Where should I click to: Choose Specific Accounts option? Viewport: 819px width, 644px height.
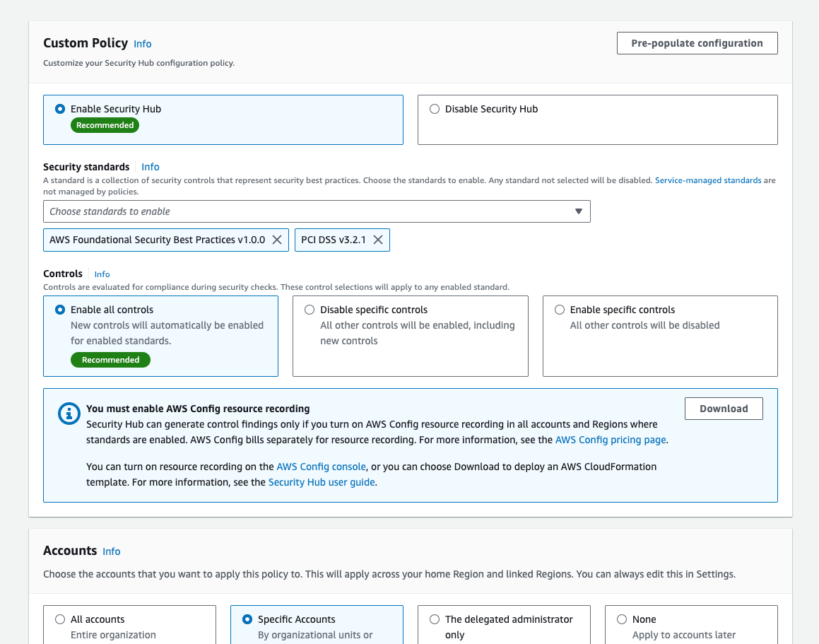click(x=247, y=619)
